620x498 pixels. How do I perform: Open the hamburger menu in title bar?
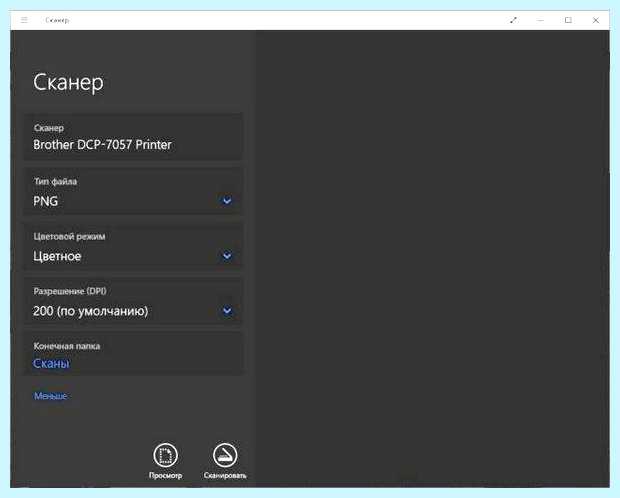(x=24, y=20)
